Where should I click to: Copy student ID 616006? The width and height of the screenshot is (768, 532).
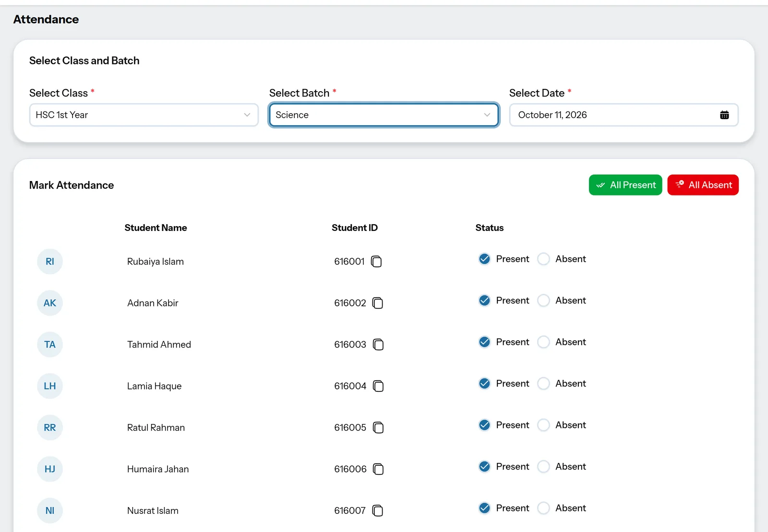(x=378, y=469)
